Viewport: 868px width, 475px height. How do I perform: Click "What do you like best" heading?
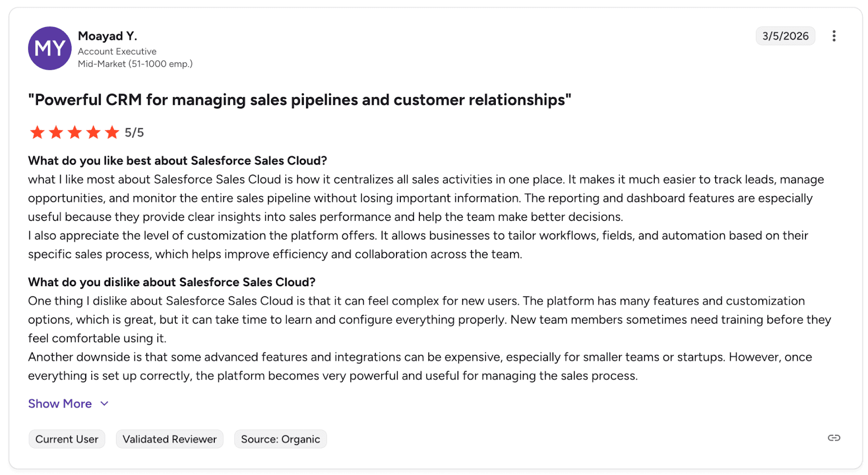tap(177, 161)
